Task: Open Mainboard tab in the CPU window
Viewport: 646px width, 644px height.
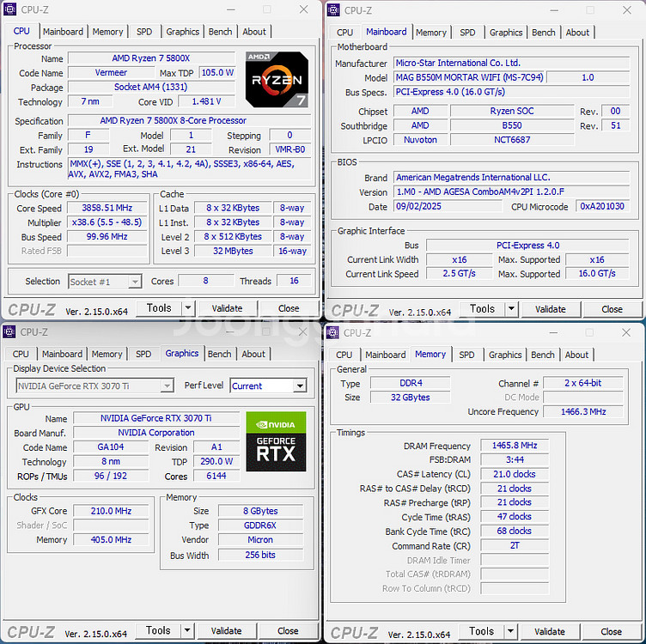Action: (63, 32)
